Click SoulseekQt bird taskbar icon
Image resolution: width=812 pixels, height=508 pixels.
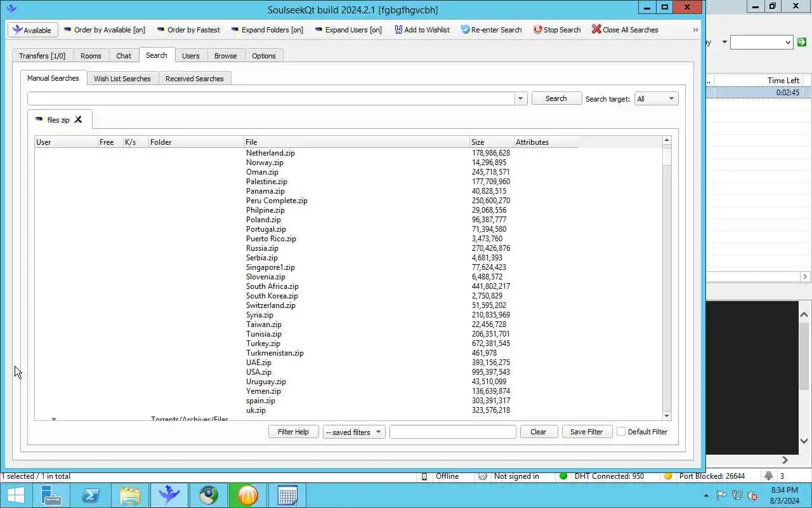[169, 495]
